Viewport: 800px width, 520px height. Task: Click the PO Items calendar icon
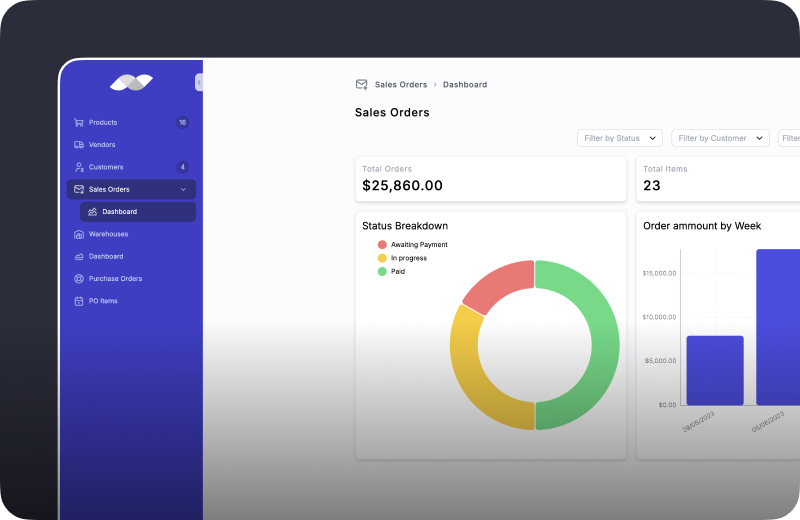click(79, 301)
